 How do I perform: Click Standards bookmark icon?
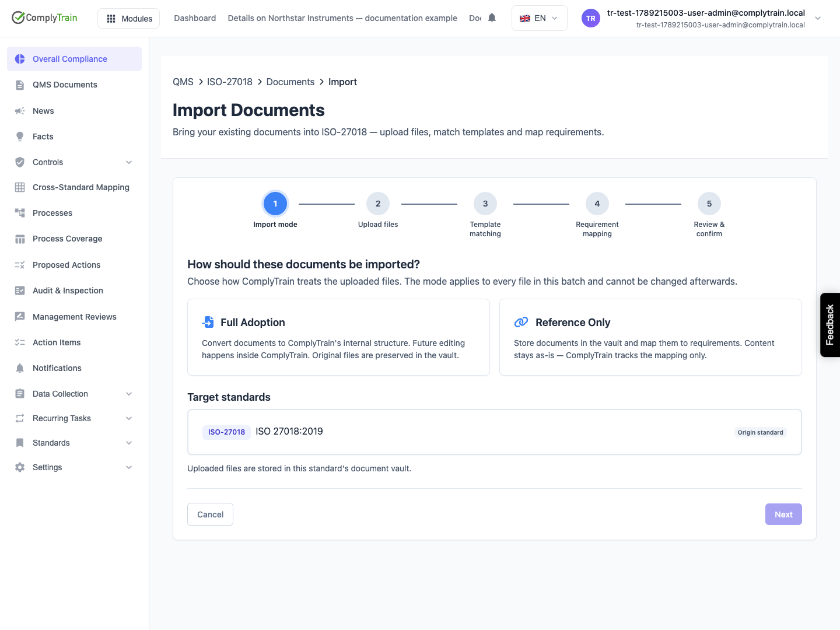tap(20, 443)
